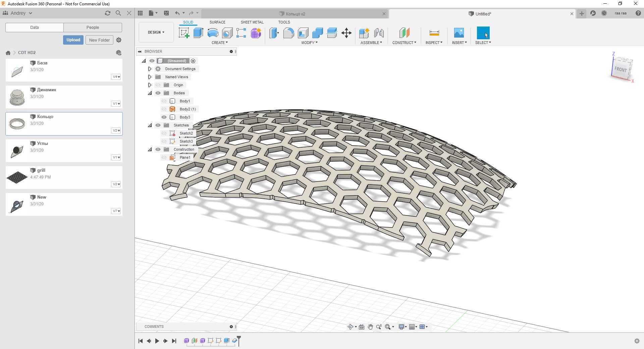Image resolution: width=644 pixels, height=349 pixels.
Task: Open the DESIGN workspace dropdown
Action: [156, 32]
